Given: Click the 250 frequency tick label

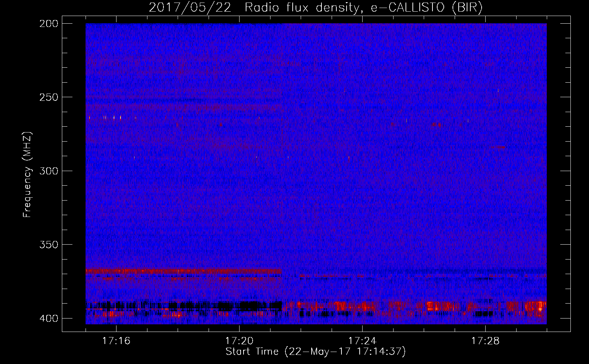Looking at the screenshot, I should click(x=48, y=97).
